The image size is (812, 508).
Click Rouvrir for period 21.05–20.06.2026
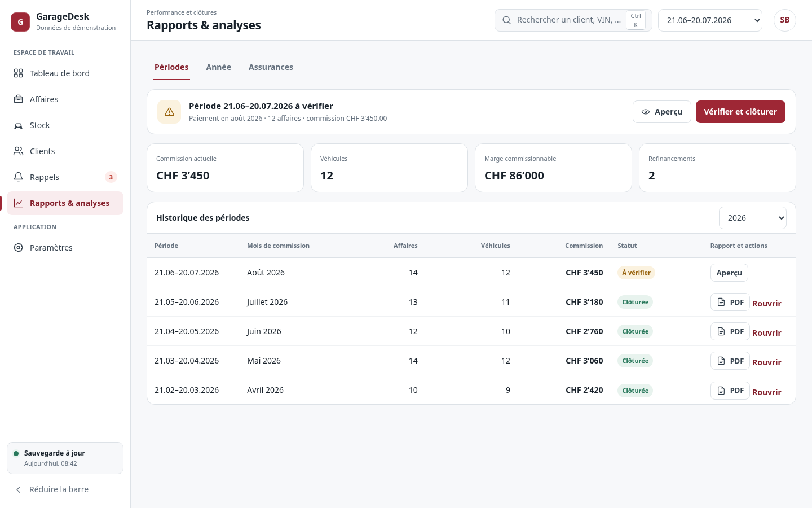pos(767,304)
